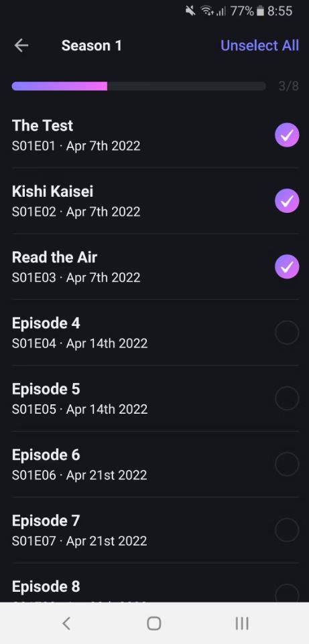Tap Unselect All
This screenshot has width=309, height=644.
[x=259, y=46]
